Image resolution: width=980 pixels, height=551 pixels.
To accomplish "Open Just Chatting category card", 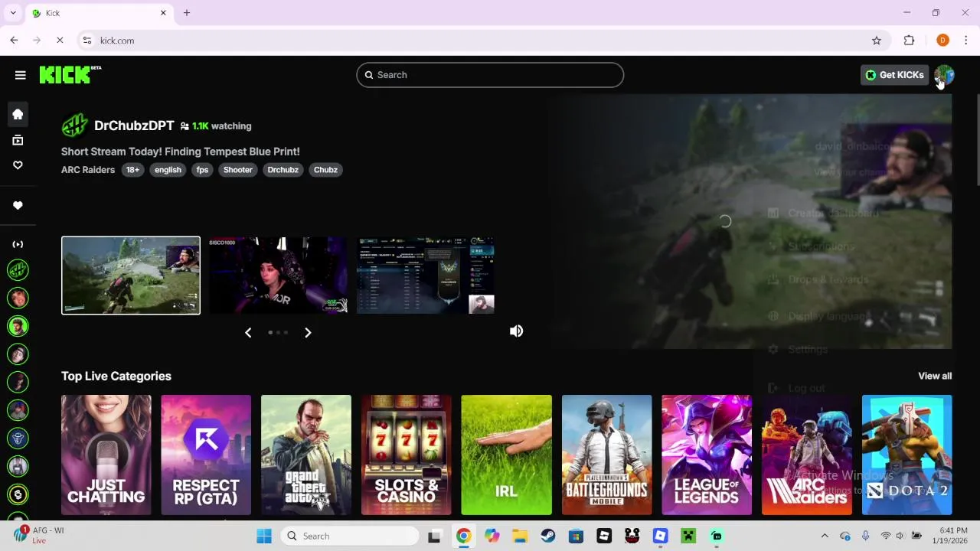I will click(106, 455).
